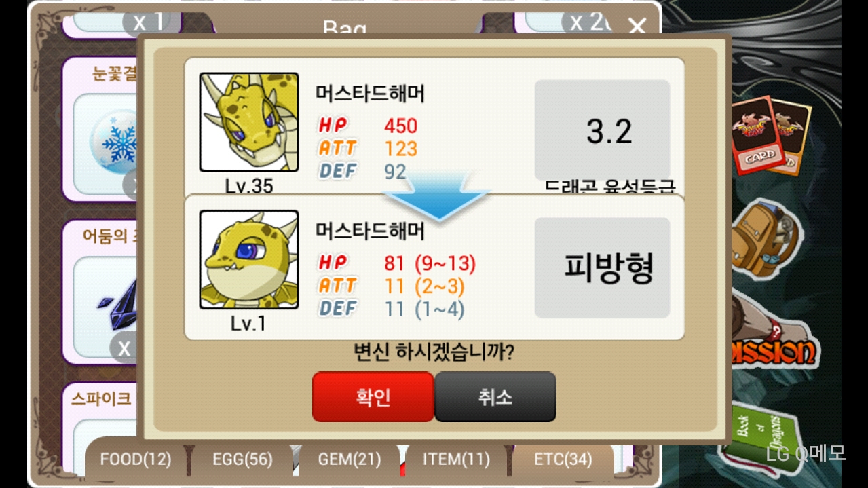Close the Bag window with X

point(637,27)
